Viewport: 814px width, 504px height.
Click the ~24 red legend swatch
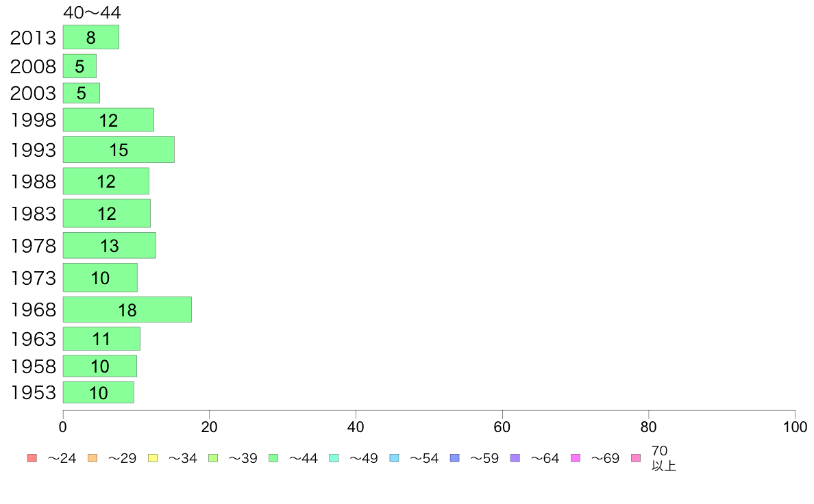click(x=32, y=458)
